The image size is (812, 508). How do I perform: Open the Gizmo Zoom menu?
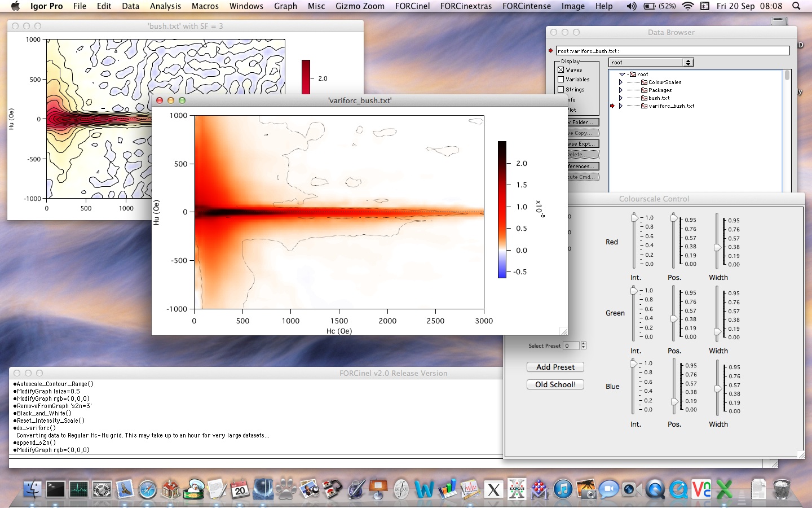[360, 6]
